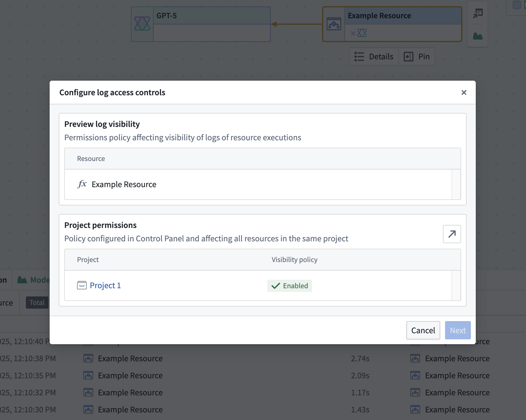Switch to the Total tab
Viewport: 526px width, 420px height.
pos(37,302)
